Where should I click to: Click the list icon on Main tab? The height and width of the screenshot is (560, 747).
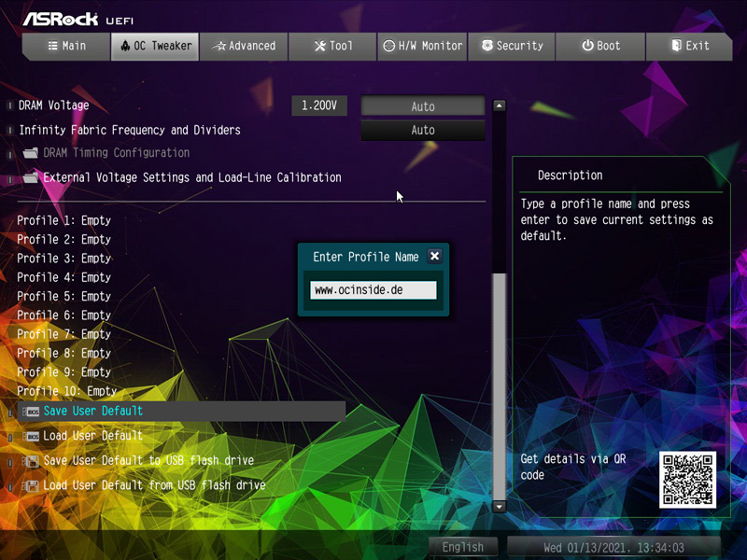(x=52, y=46)
